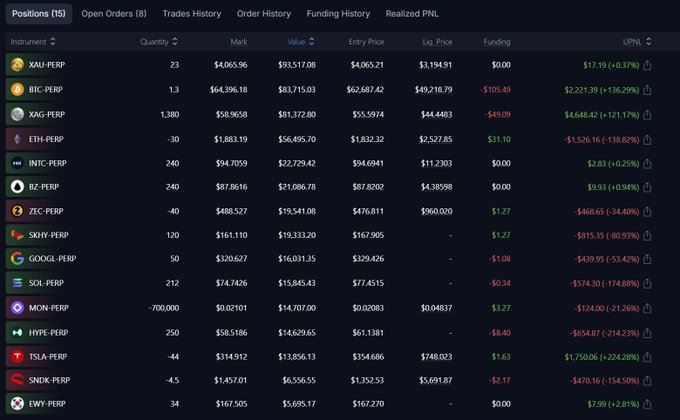The height and width of the screenshot is (420, 680).
Task: Share the SKHY-PERP position UPNL
Action: pyautogui.click(x=647, y=235)
